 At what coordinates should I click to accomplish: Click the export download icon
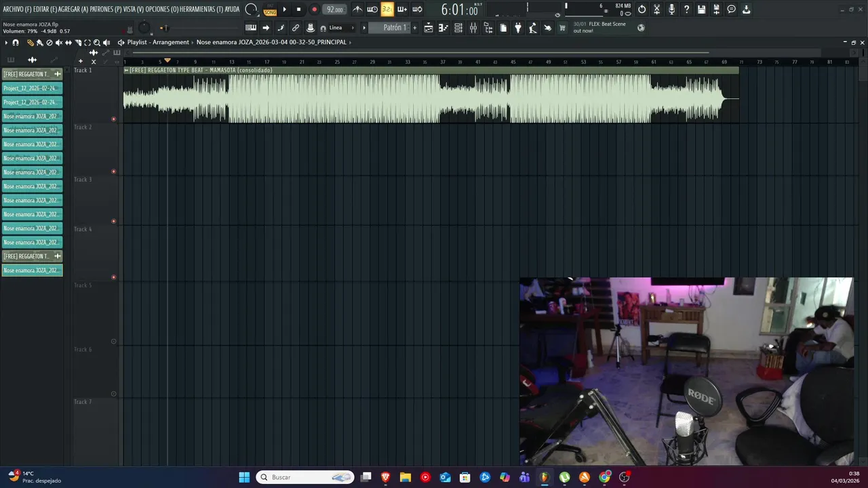(x=746, y=9)
